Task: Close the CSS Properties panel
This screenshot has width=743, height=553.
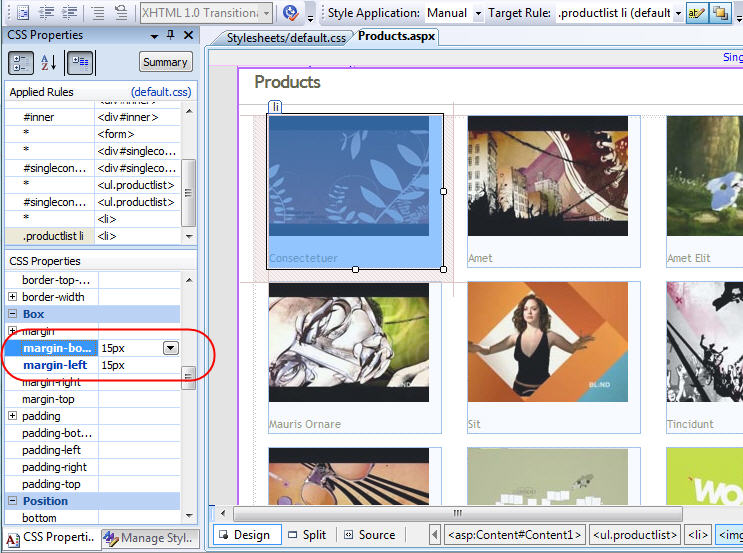Action: coord(188,35)
